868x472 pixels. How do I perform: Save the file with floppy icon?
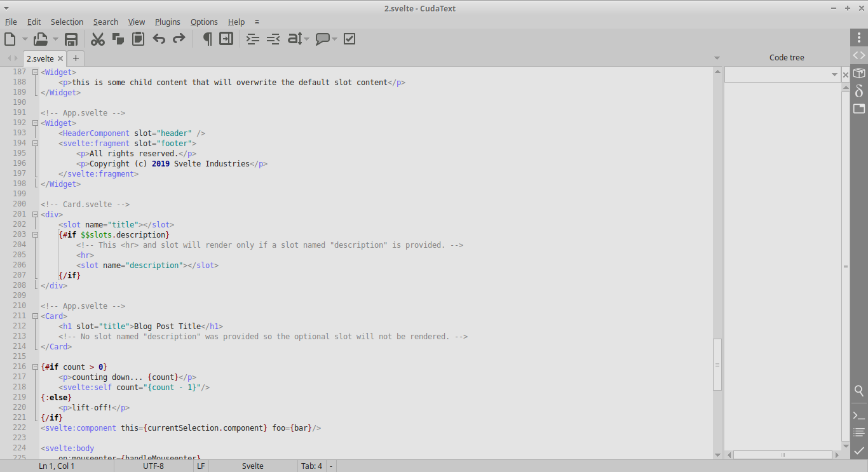(71, 39)
